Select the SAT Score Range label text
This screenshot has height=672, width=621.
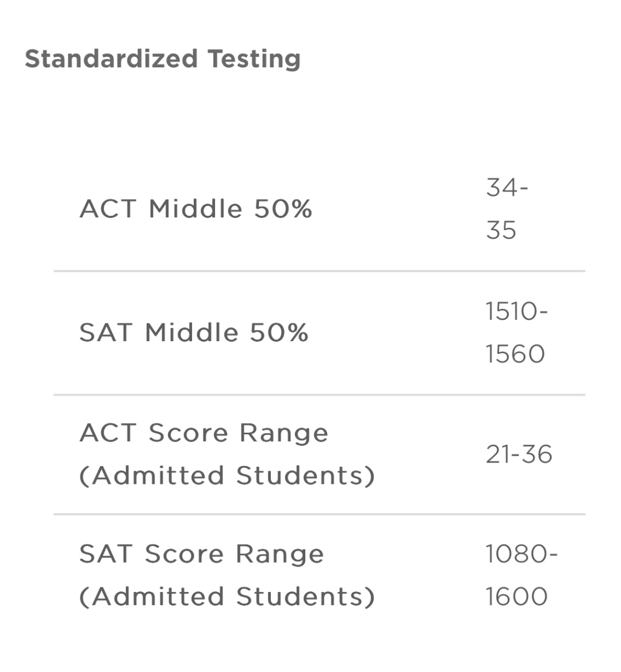tap(201, 554)
